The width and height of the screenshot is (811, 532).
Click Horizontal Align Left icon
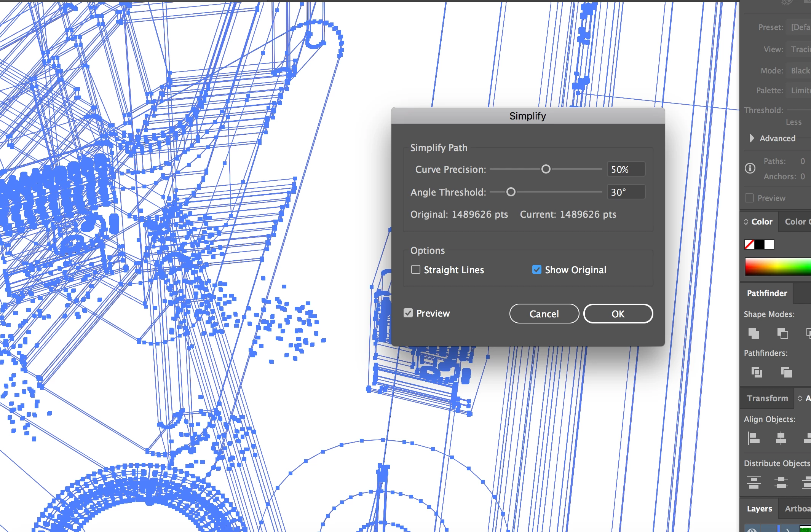(754, 438)
